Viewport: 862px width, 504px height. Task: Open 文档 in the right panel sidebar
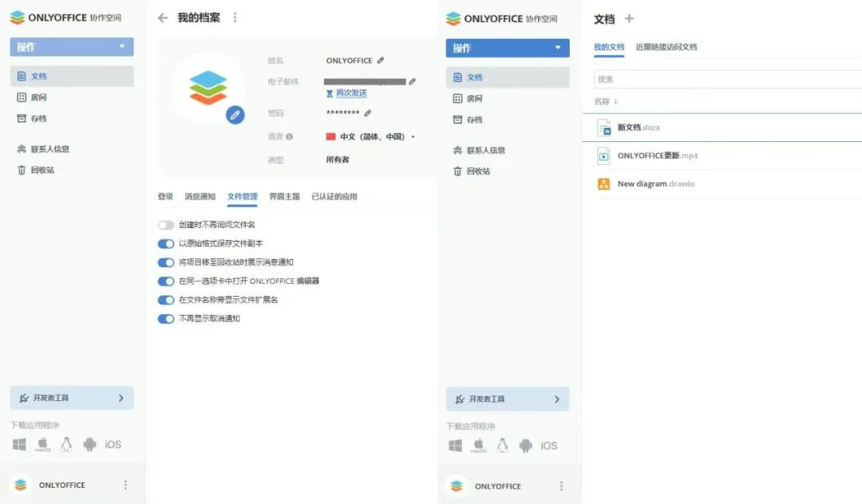coord(508,77)
